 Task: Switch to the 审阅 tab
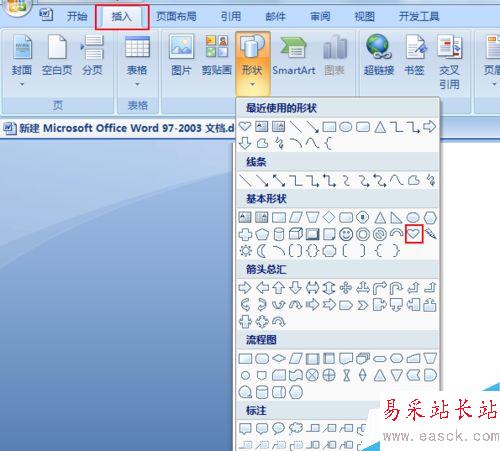(x=320, y=16)
